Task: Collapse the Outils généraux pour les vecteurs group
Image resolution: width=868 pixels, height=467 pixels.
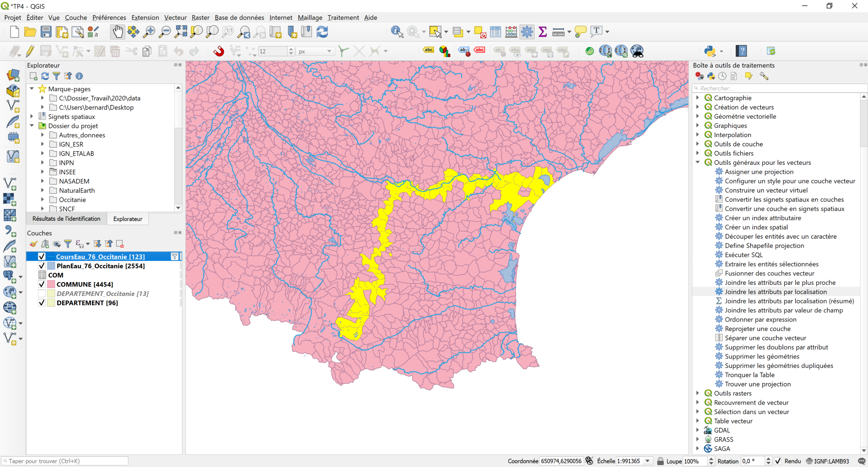Action: pos(697,162)
